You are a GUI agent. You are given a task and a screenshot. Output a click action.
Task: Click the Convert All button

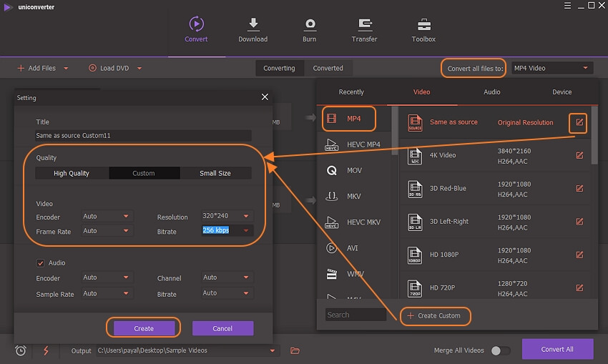pos(557,349)
